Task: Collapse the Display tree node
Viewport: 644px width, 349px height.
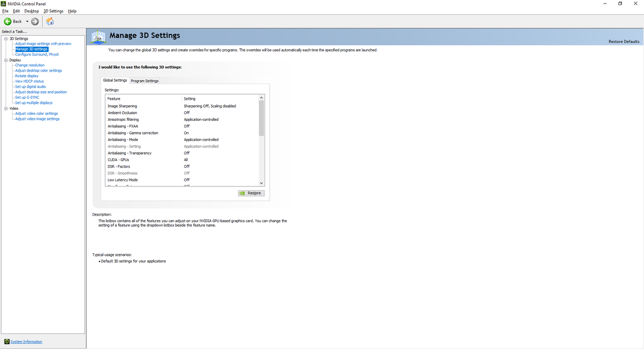Action: point(6,60)
